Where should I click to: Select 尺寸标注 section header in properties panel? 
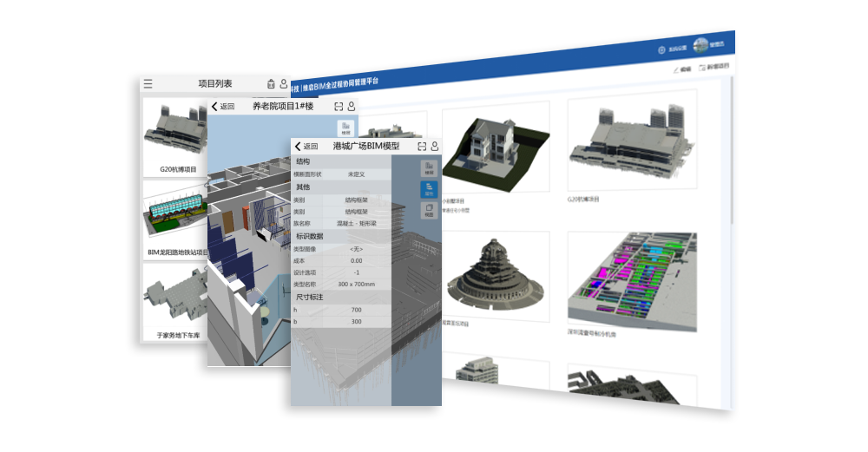tap(341, 297)
